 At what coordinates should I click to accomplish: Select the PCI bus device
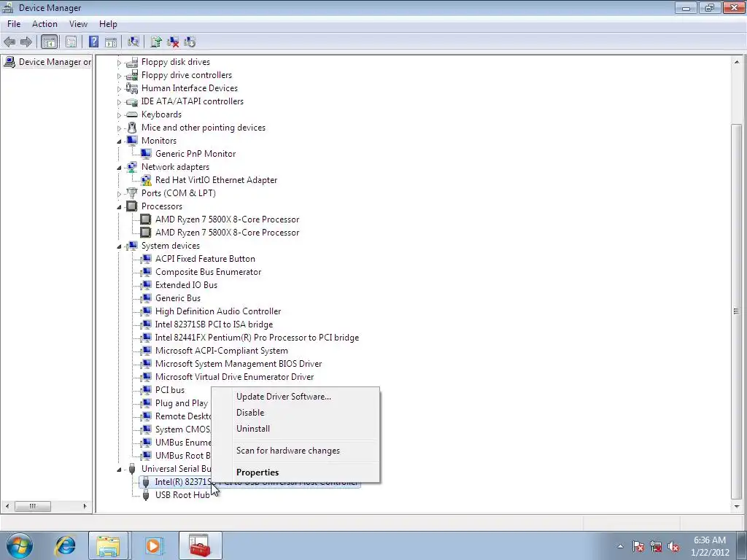click(x=170, y=390)
